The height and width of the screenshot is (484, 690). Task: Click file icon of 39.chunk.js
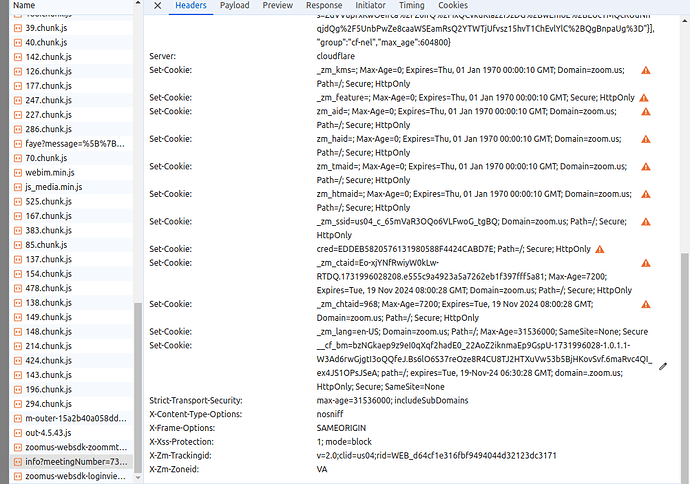click(18, 28)
